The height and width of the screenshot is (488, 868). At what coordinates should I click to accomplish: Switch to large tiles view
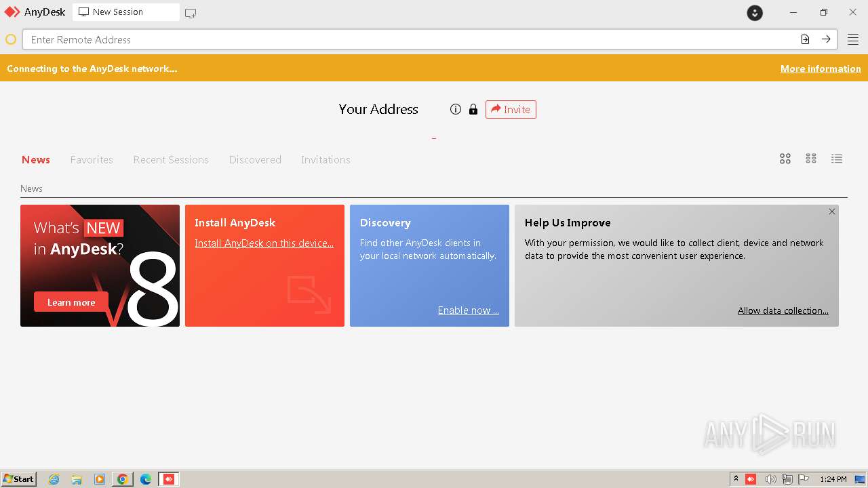(785, 159)
